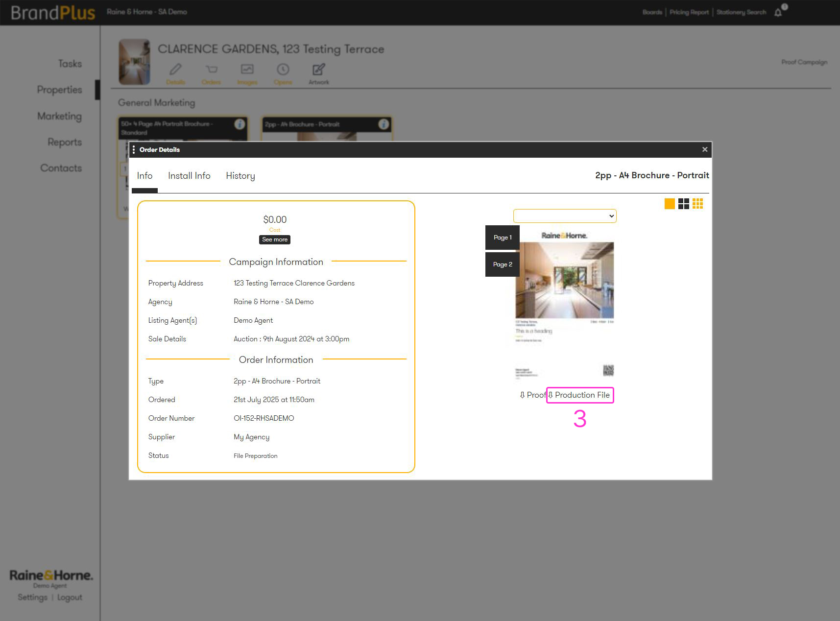Select the Install Info tab
Screen dimensions: 840x621
(x=189, y=175)
